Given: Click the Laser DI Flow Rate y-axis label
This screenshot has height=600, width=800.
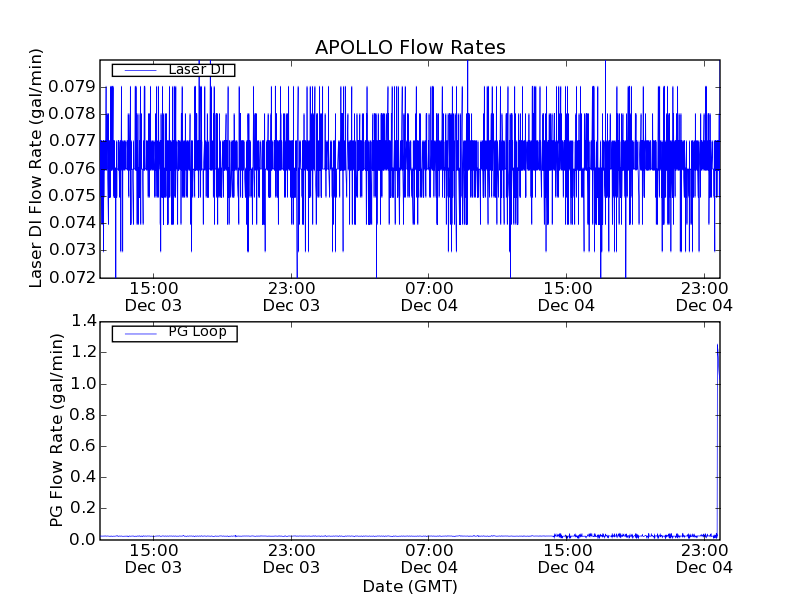Looking at the screenshot, I should click(x=36, y=168).
